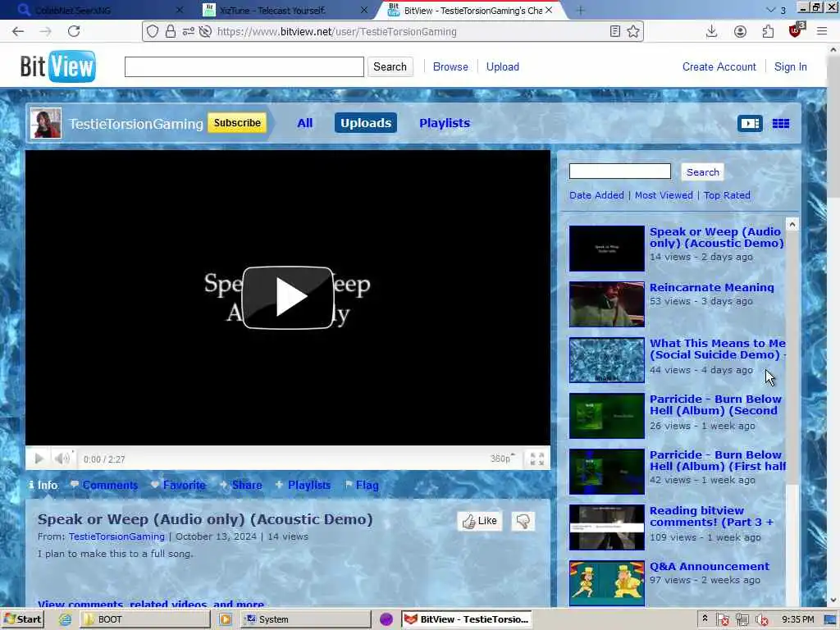Screen dimensions: 840x630
Task: Click the shield tracking protection icon
Action: [x=153, y=32]
